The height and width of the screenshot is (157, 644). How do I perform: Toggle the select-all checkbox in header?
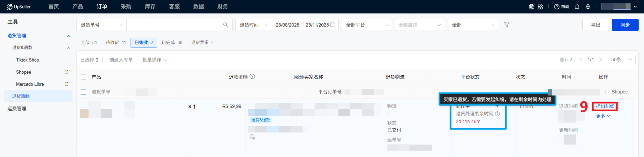click(84, 77)
